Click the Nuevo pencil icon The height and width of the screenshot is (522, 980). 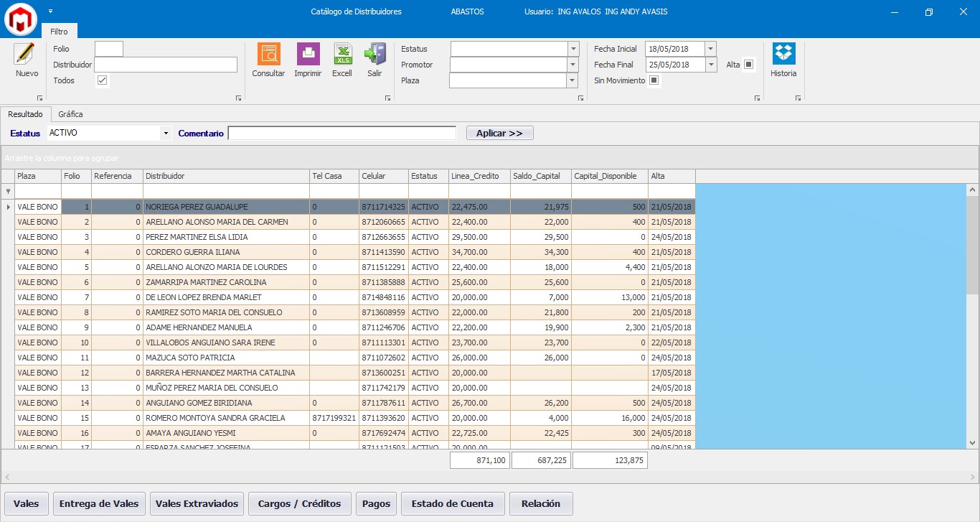[24, 53]
